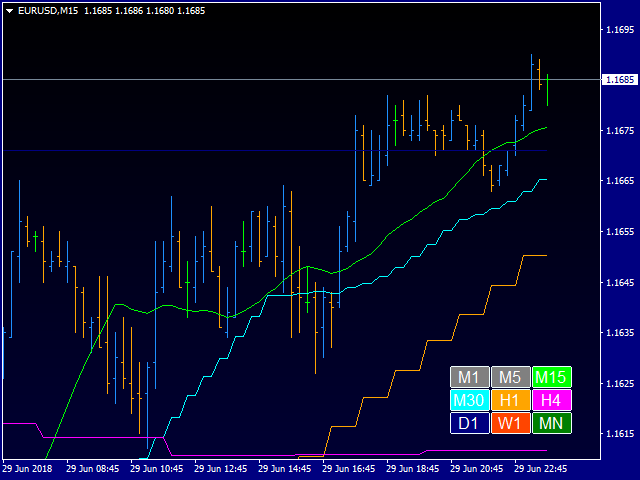Click the 1.1655 price scale label

[x=620, y=231]
